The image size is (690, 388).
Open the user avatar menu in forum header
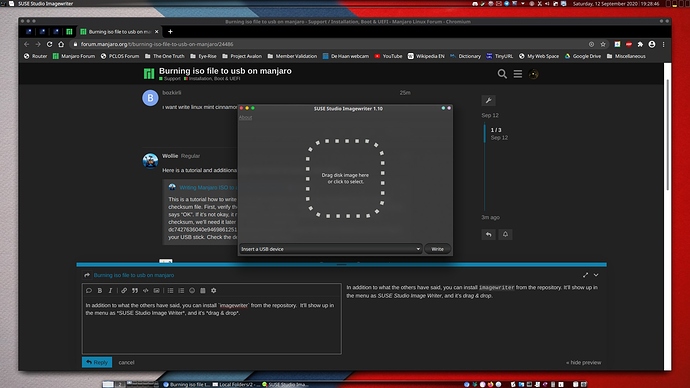coord(533,74)
